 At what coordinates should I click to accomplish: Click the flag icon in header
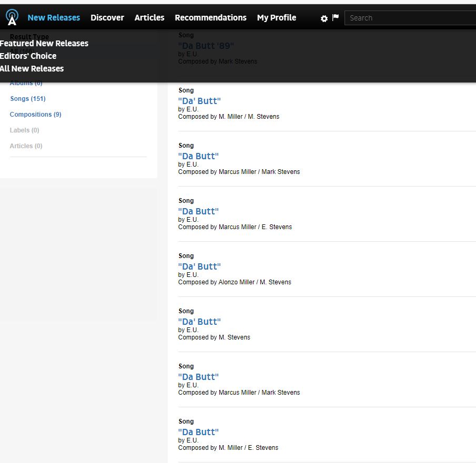point(336,18)
